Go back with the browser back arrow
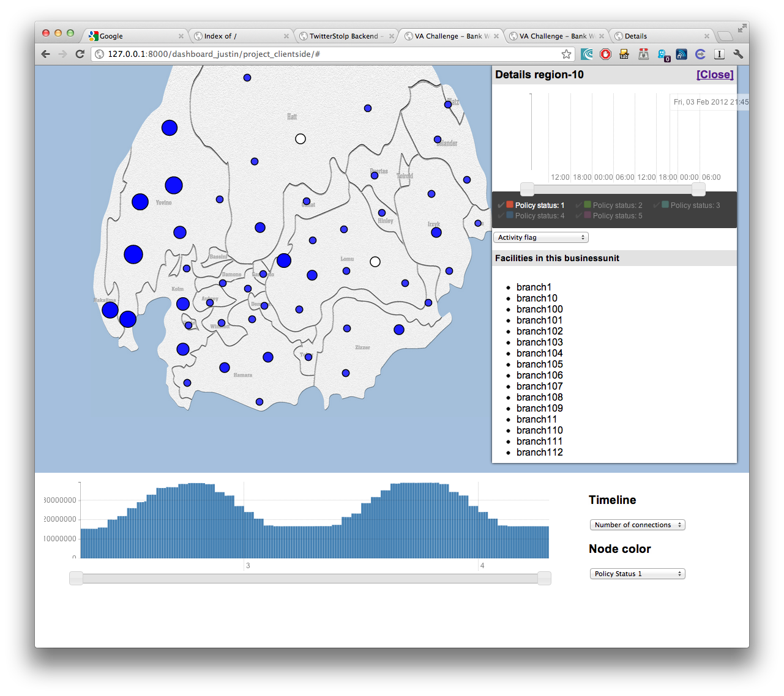This screenshot has width=784, height=696. pyautogui.click(x=46, y=54)
